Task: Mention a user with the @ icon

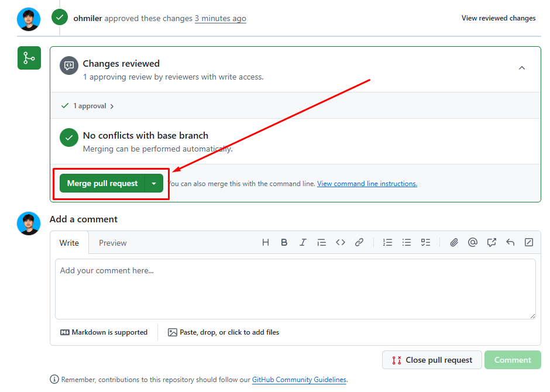Action: pyautogui.click(x=473, y=242)
